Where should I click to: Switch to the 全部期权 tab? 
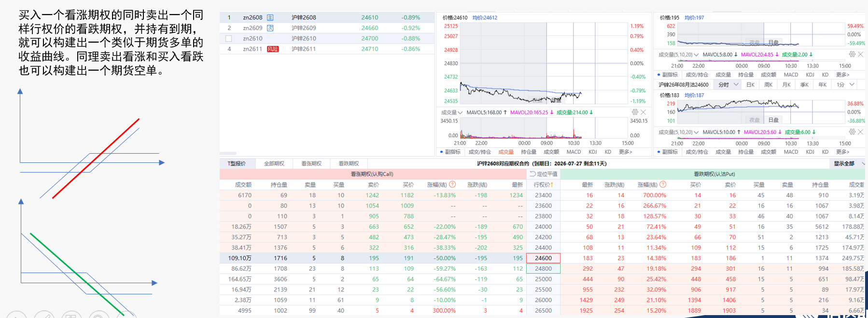point(274,164)
